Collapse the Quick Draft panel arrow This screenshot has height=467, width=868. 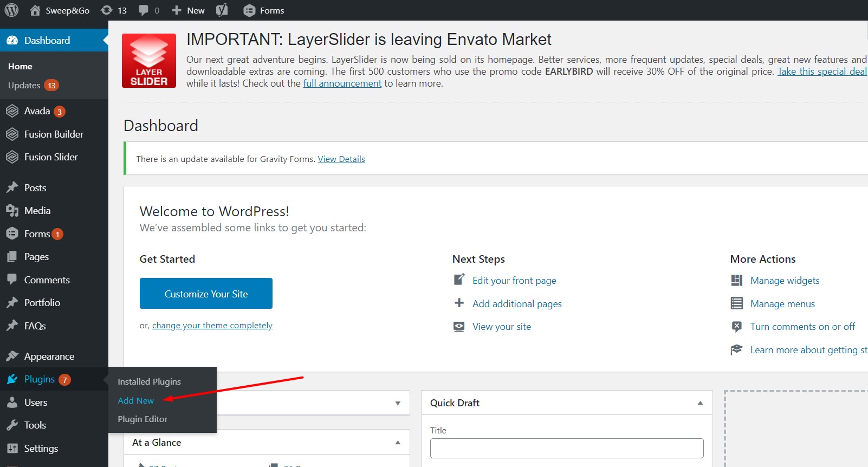tap(700, 403)
